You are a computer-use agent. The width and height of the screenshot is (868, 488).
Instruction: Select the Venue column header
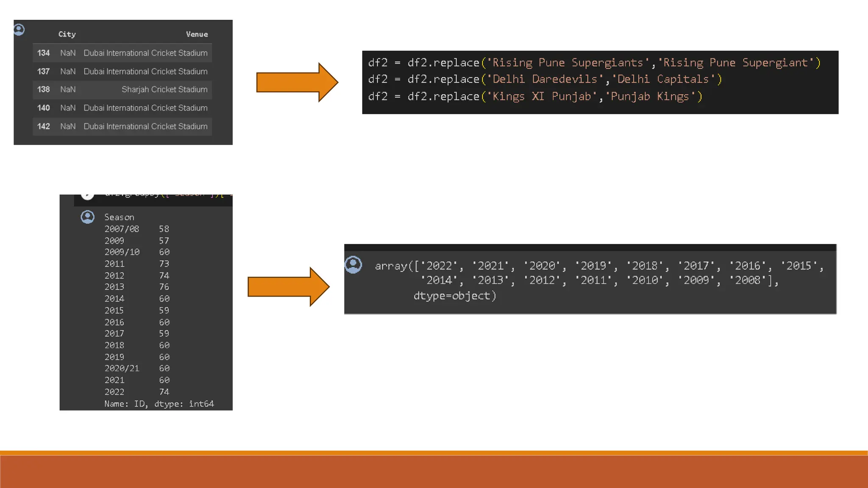click(197, 34)
